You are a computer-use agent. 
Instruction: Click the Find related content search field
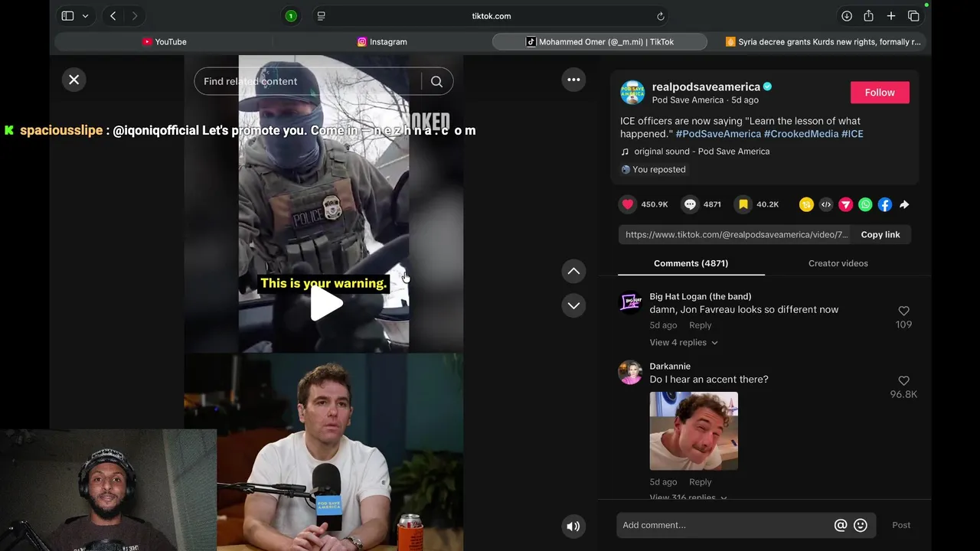pos(306,82)
